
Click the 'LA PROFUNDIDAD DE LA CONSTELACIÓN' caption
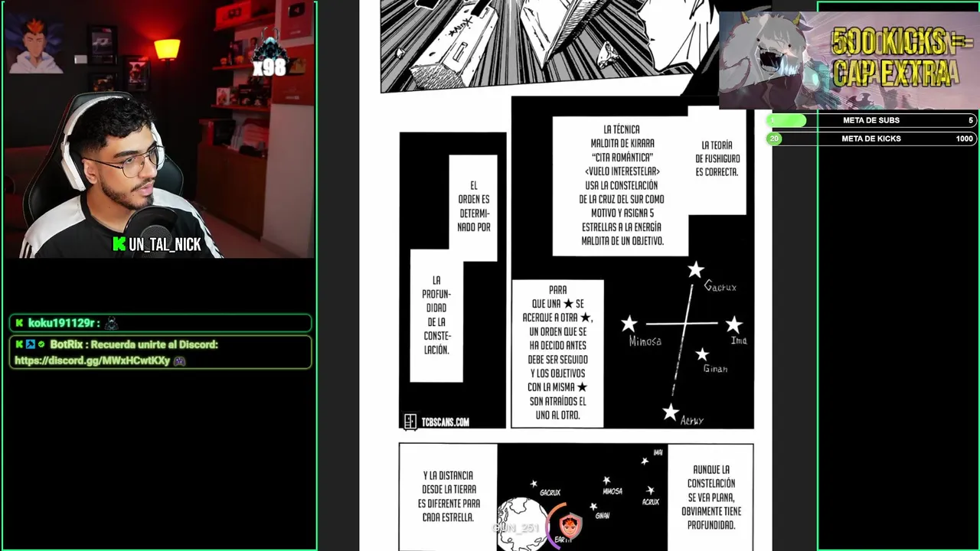tap(436, 315)
